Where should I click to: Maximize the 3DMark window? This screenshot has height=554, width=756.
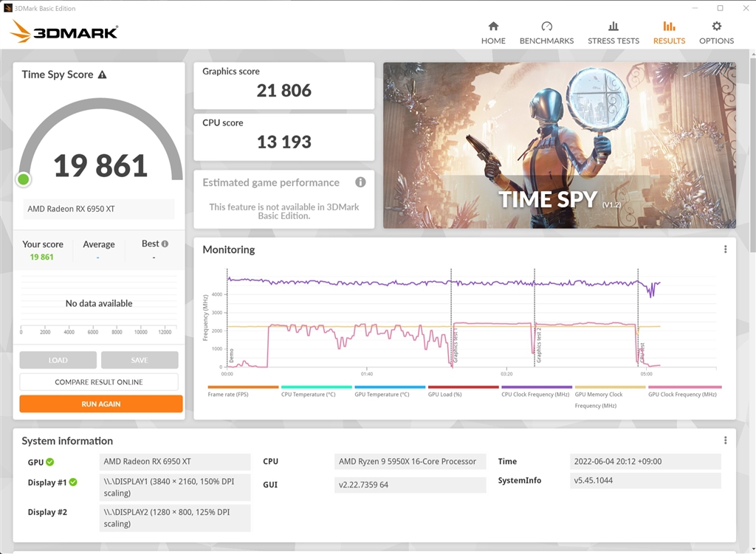tap(720, 8)
